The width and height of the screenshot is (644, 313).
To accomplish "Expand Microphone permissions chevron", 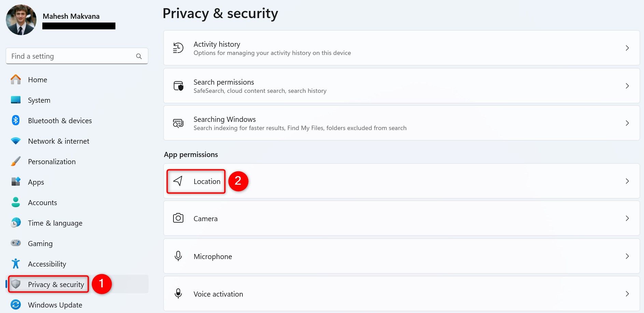I will click(627, 256).
